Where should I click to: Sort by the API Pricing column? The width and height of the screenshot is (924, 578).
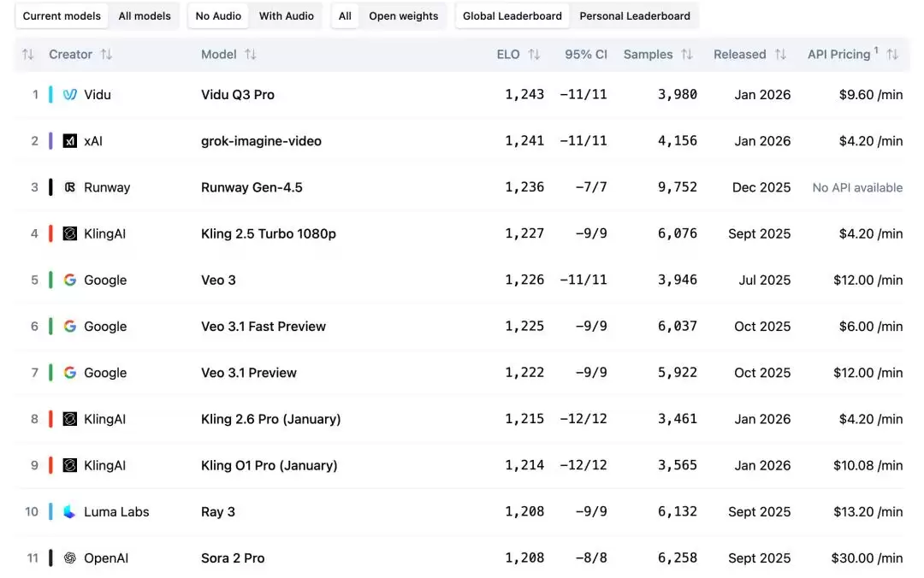tap(892, 55)
